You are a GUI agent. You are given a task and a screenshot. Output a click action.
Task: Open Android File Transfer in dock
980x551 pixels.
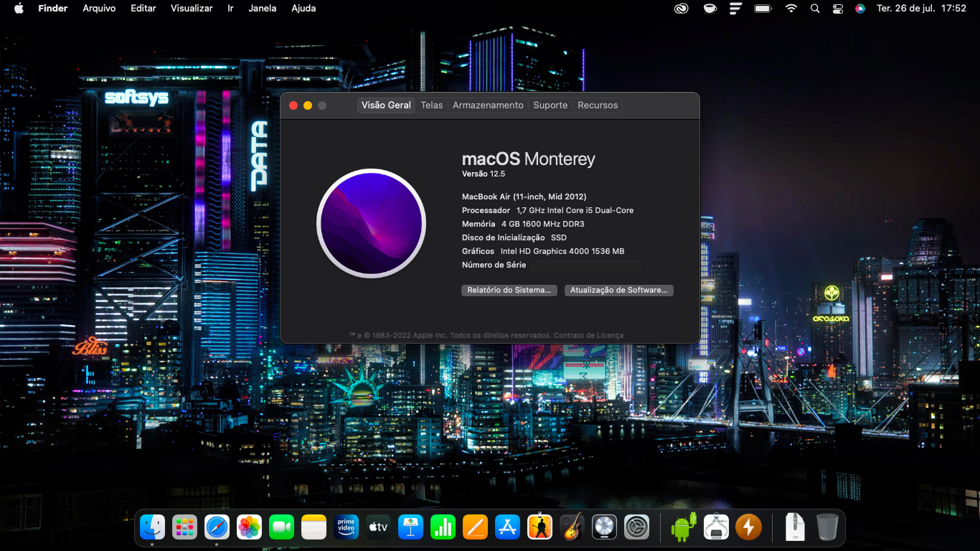(x=683, y=527)
